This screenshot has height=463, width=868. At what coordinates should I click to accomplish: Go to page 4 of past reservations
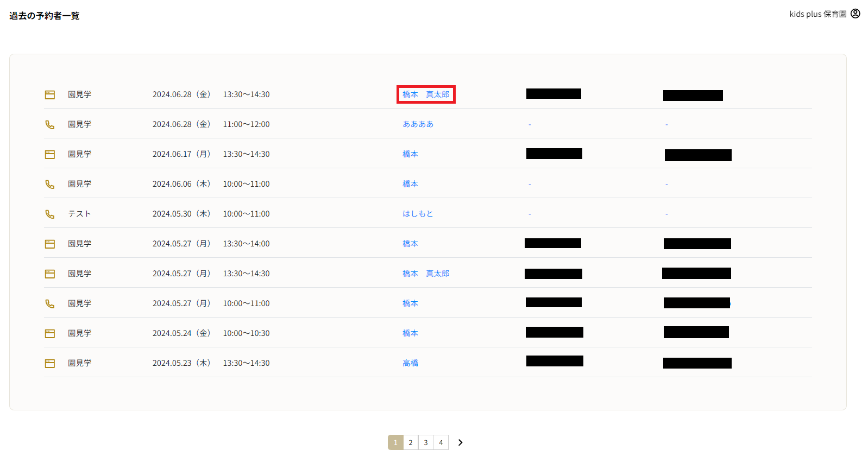pos(441,442)
